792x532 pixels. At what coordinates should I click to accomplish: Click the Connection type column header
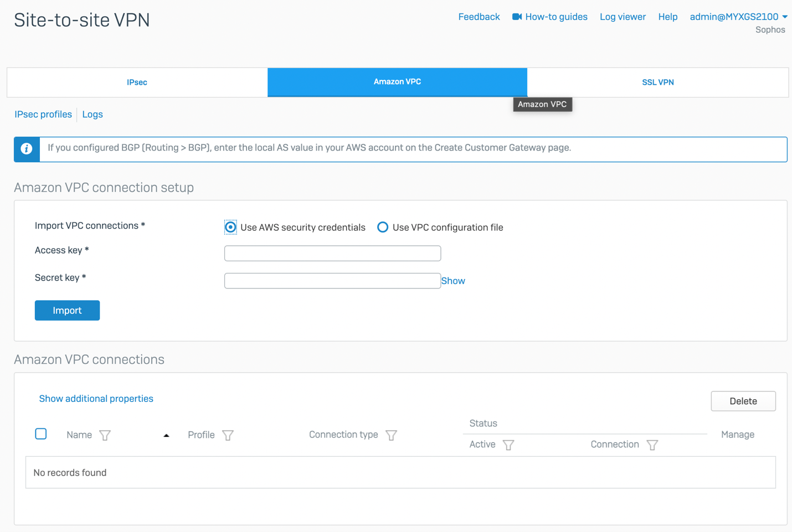pos(343,435)
